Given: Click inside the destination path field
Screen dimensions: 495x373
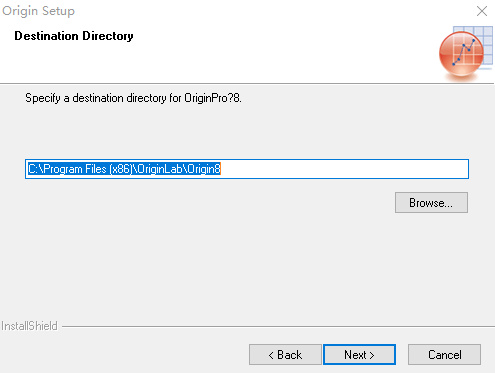Looking at the screenshot, I should pyautogui.click(x=247, y=169).
